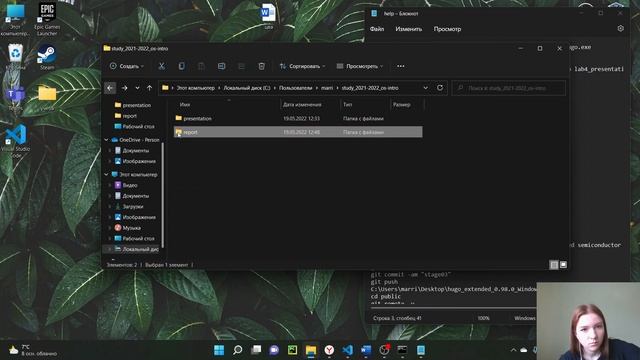This screenshot has height=360, width=640.
Task: Open the Chat camera icon on taskbar
Action: point(274,350)
